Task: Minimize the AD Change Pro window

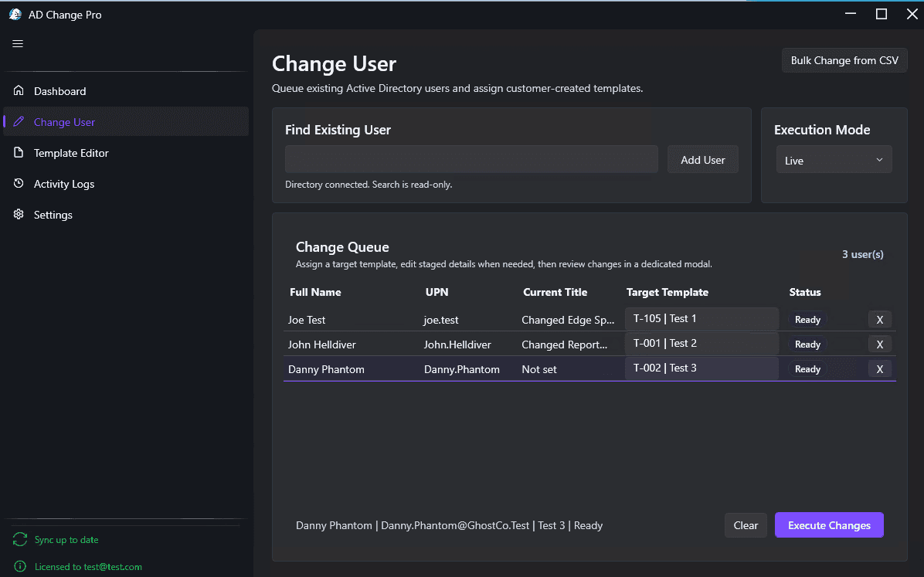Action: (851, 14)
